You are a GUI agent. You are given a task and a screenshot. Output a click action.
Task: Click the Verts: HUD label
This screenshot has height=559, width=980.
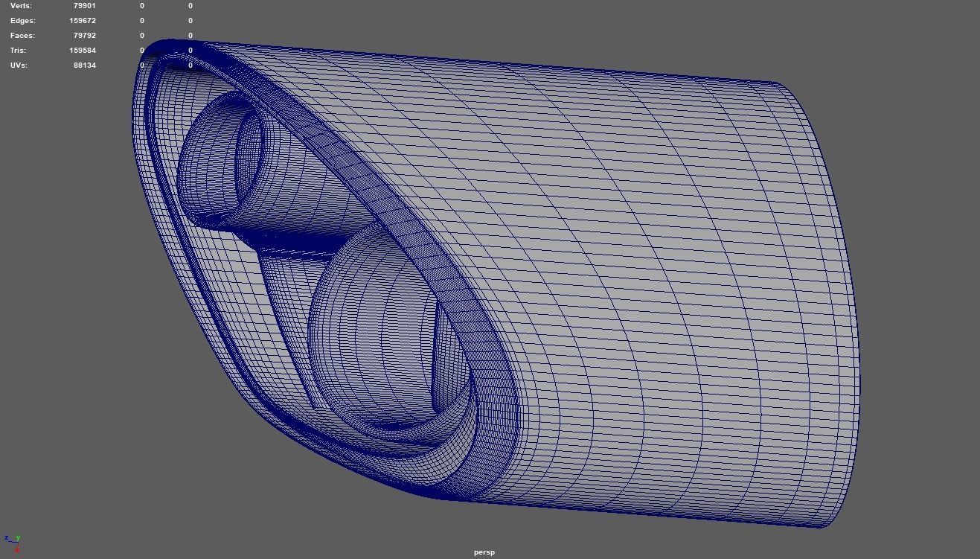[21, 6]
